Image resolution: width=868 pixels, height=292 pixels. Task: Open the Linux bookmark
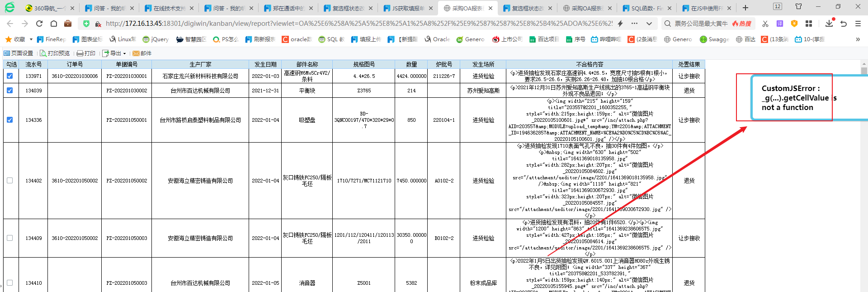pyautogui.click(x=123, y=39)
